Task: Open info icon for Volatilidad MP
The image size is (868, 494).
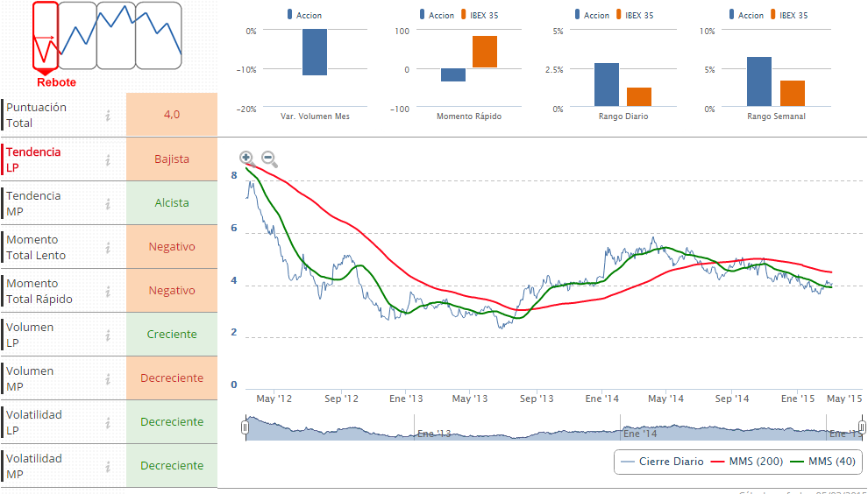Action: tap(108, 466)
